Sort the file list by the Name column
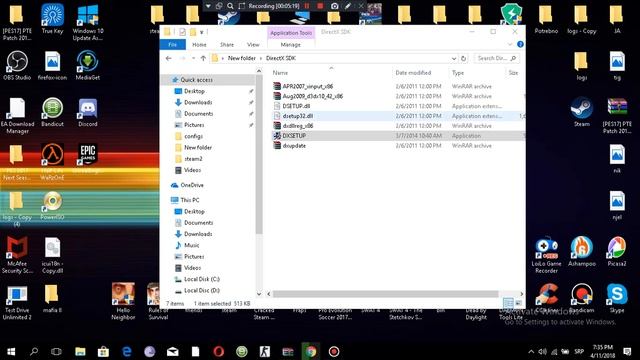Image resolution: width=640 pixels, height=360 pixels. pyautogui.click(x=280, y=73)
